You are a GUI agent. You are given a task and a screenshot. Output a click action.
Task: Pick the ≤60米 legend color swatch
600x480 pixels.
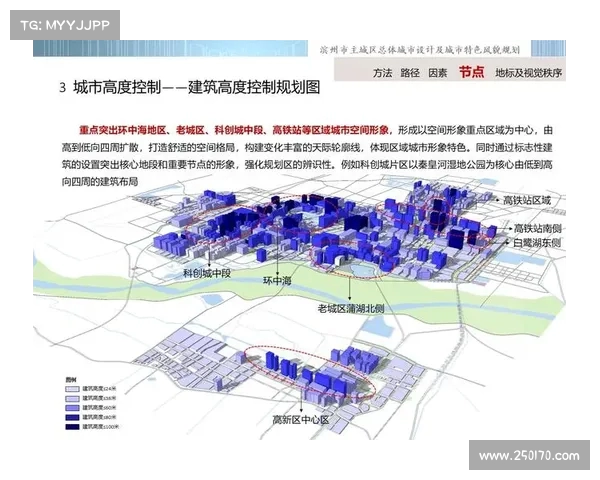click(74, 408)
